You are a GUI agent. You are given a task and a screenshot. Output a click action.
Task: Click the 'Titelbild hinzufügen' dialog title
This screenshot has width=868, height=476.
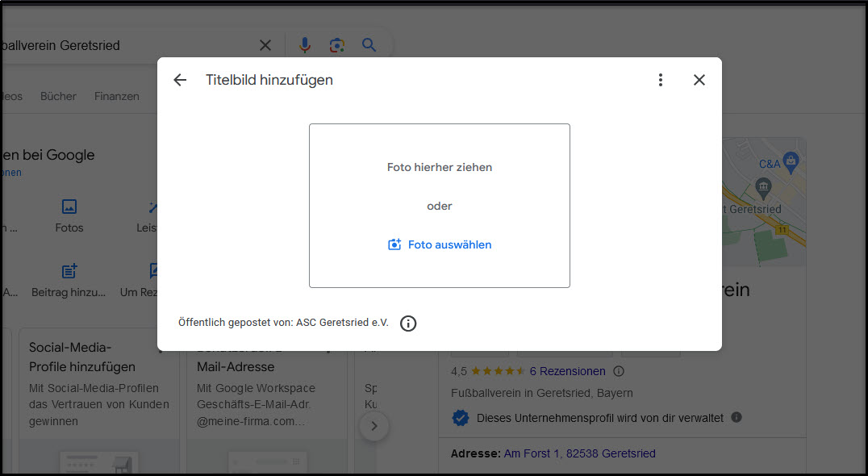tap(269, 80)
